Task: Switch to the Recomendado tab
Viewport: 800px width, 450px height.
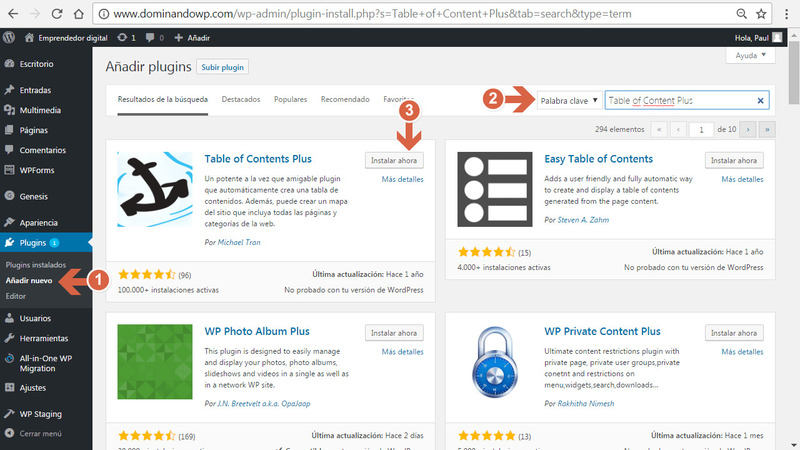Action: tap(345, 99)
